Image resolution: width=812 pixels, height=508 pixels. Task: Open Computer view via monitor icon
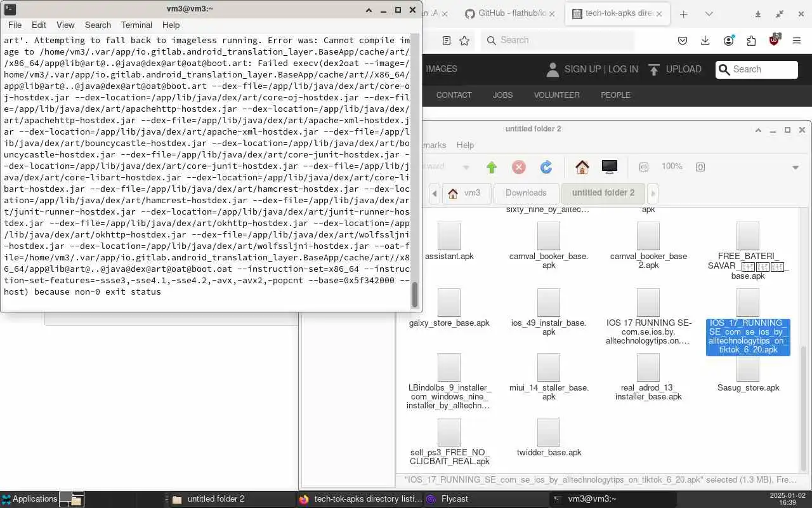coord(609,167)
